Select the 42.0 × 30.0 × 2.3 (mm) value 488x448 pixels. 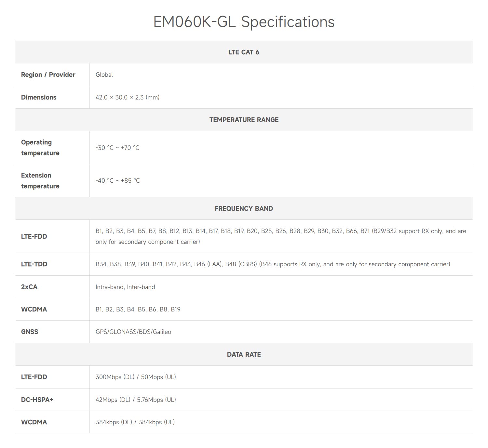(128, 97)
